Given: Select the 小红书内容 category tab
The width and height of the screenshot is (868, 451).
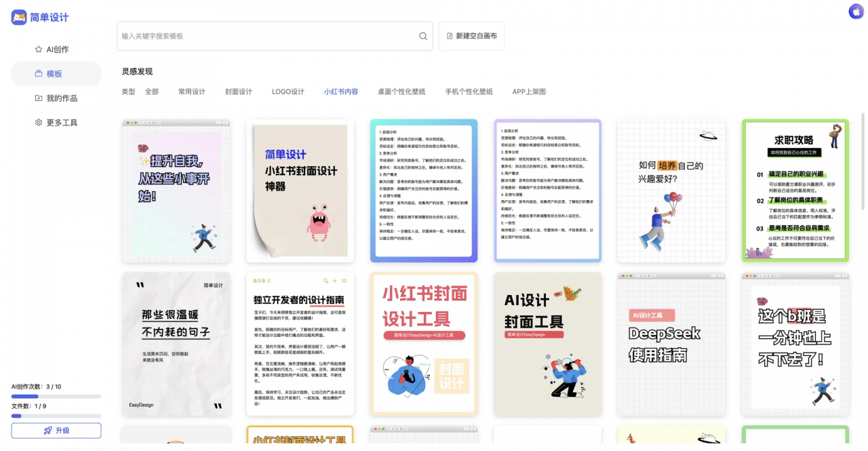Looking at the screenshot, I should (341, 92).
